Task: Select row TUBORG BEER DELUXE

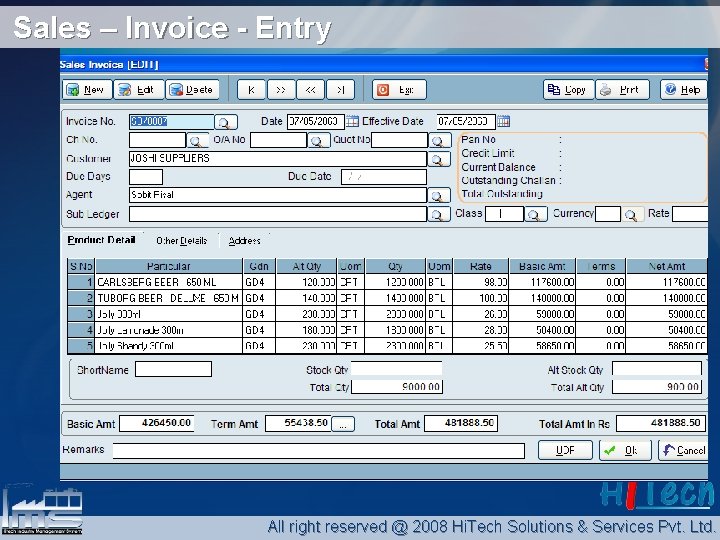Action: pyautogui.click(x=387, y=298)
